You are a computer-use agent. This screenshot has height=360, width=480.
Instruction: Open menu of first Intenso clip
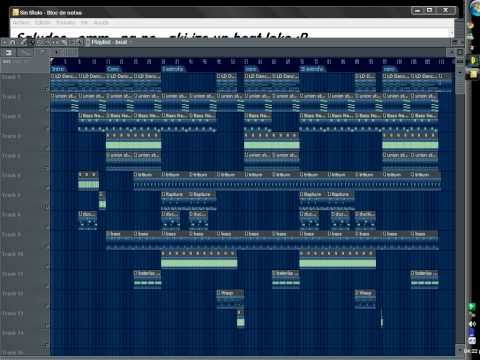pos(136,273)
